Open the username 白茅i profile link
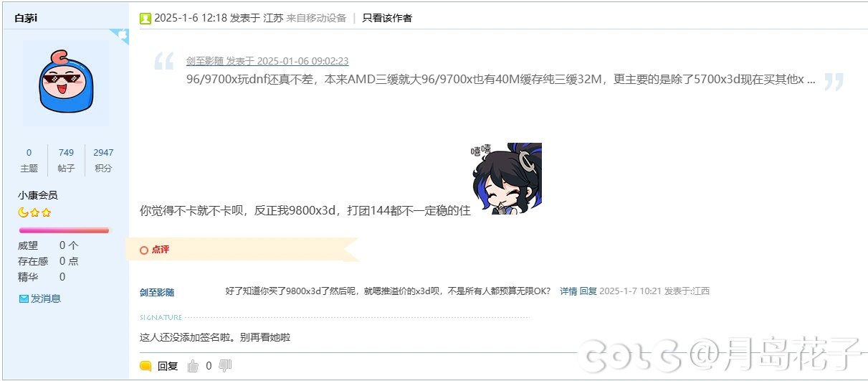Image resolution: width=868 pixels, height=381 pixels. tap(26, 18)
